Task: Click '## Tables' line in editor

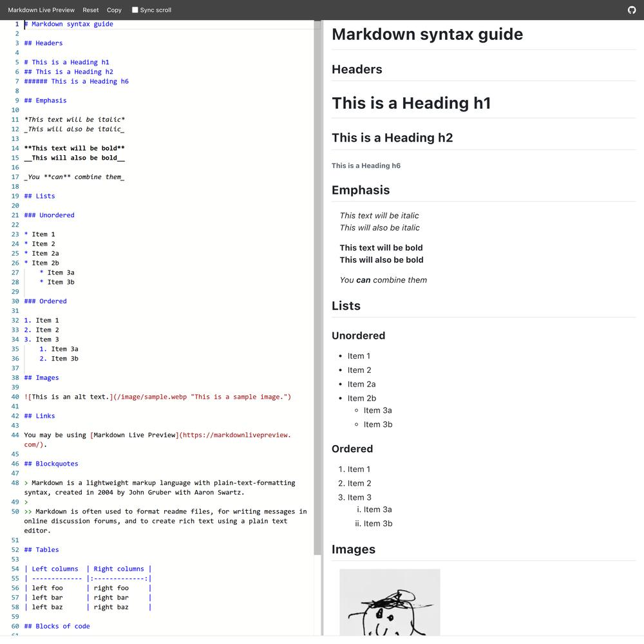Action: coord(41,550)
